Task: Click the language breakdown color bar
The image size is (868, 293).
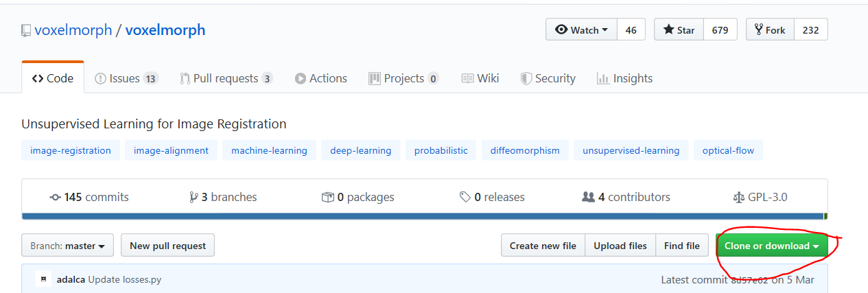Action: click(423, 216)
